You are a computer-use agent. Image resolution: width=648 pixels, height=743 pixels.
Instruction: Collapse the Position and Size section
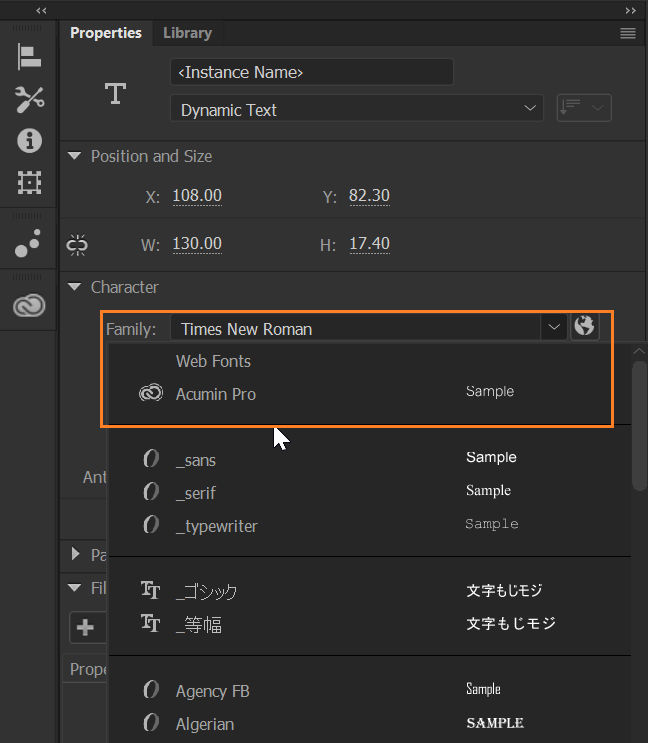[x=74, y=156]
